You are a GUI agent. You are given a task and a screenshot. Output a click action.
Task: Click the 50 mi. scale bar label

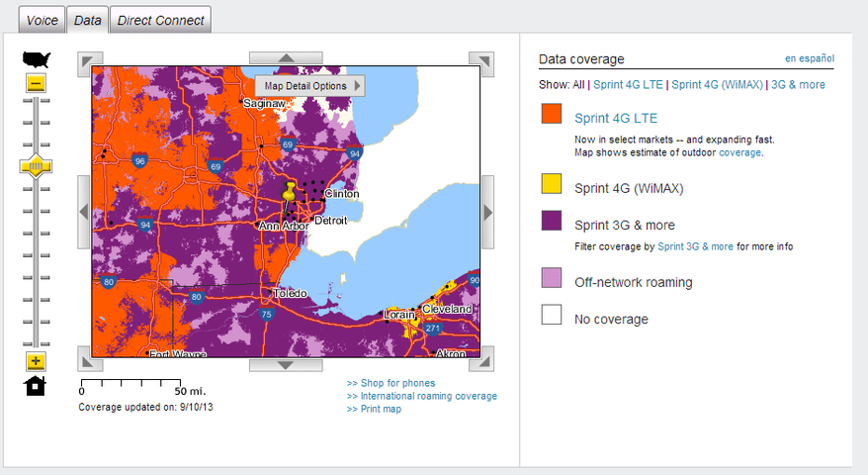point(190,391)
